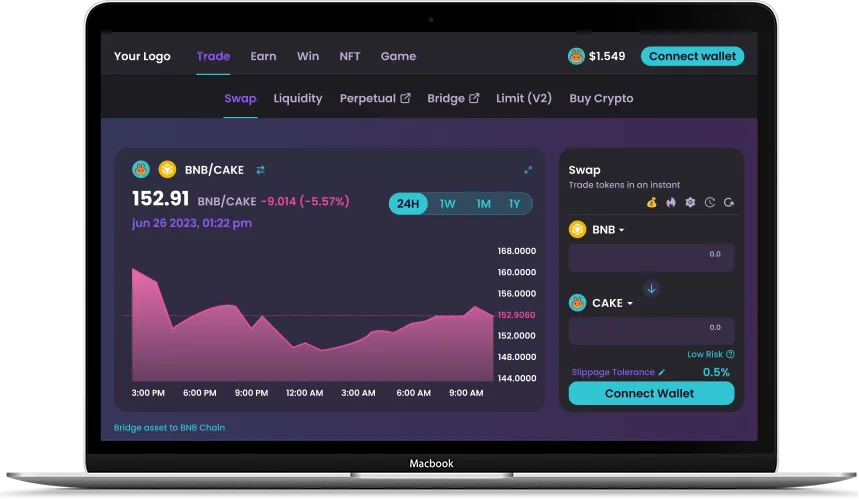Click the external-link icon next to Bridge

(474, 98)
